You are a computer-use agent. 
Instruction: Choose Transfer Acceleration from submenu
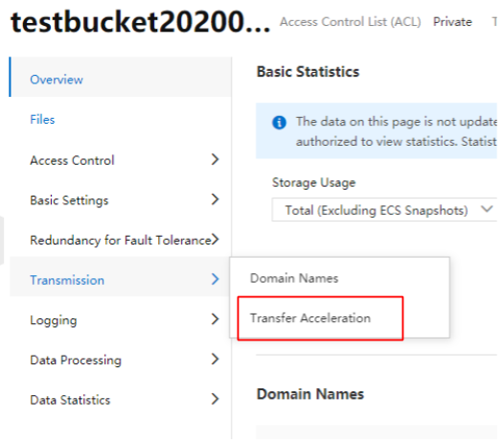point(310,318)
